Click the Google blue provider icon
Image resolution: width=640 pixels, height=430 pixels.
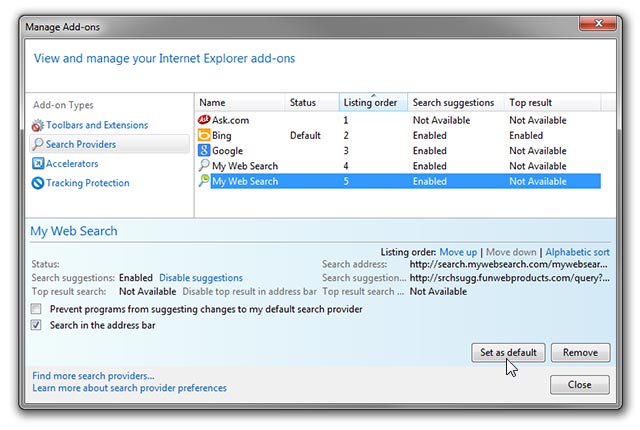point(204,150)
